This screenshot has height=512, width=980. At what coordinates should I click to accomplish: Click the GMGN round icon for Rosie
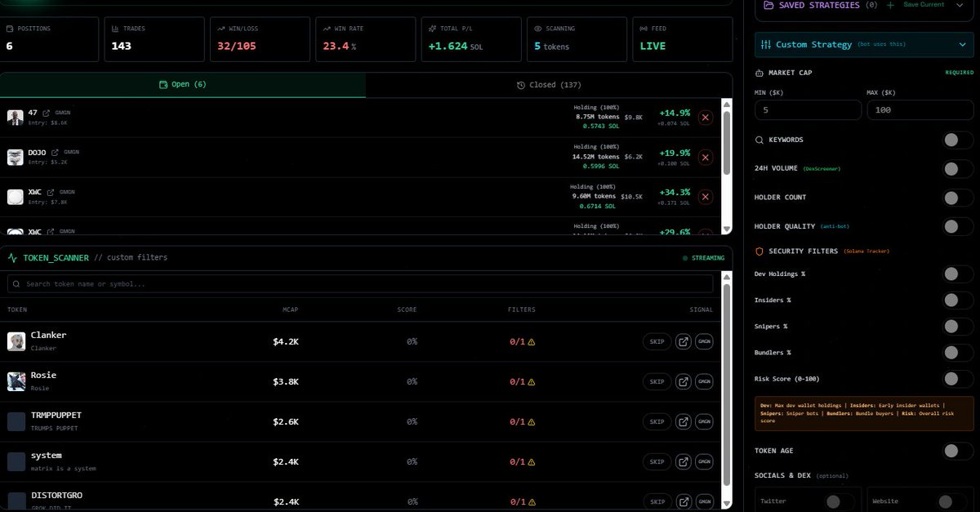point(704,381)
